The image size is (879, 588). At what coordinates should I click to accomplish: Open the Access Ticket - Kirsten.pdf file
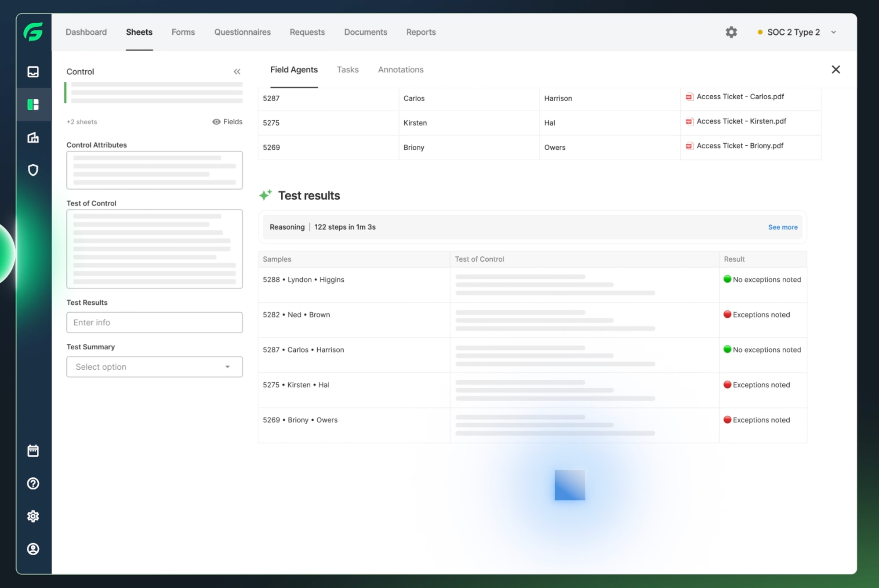(x=741, y=121)
